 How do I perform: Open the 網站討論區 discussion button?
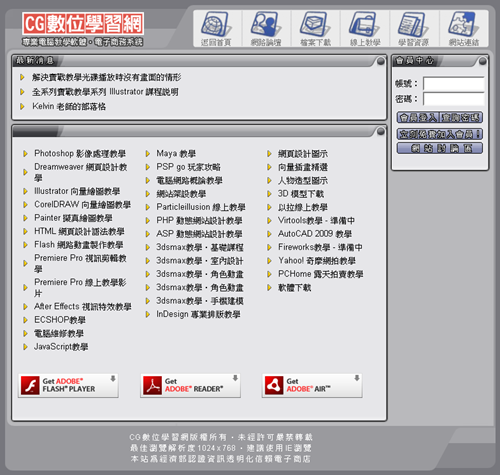pos(440,148)
